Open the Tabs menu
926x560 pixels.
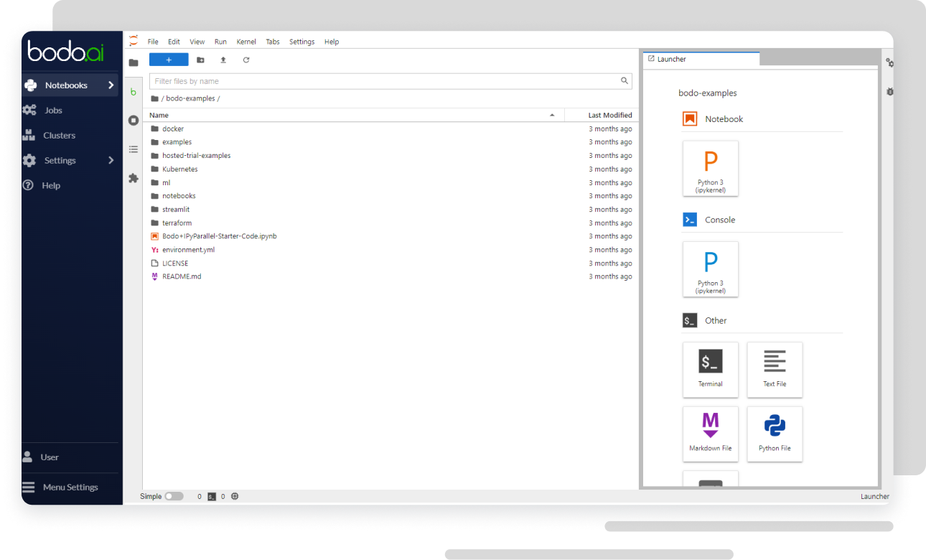(273, 42)
